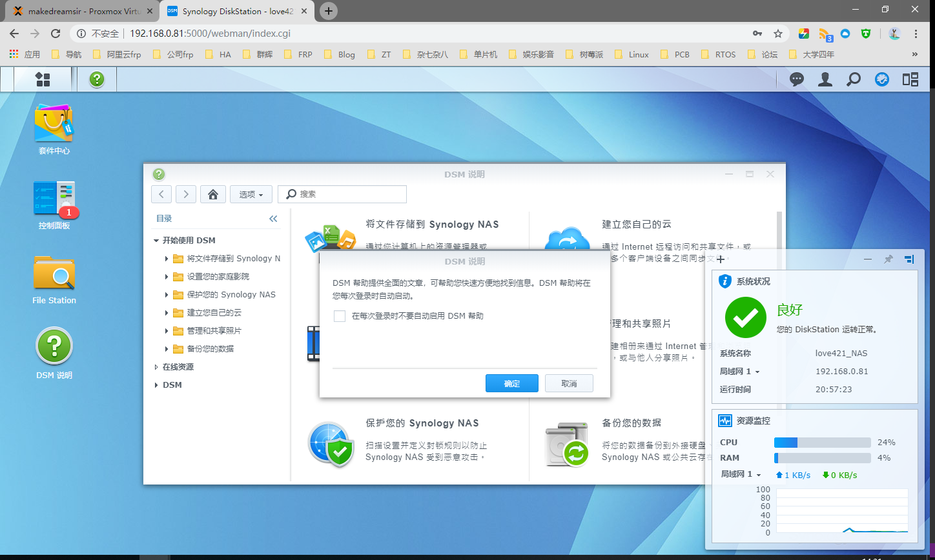The height and width of the screenshot is (560, 935).
Task: Expand the DSM tree section
Action: (x=156, y=385)
